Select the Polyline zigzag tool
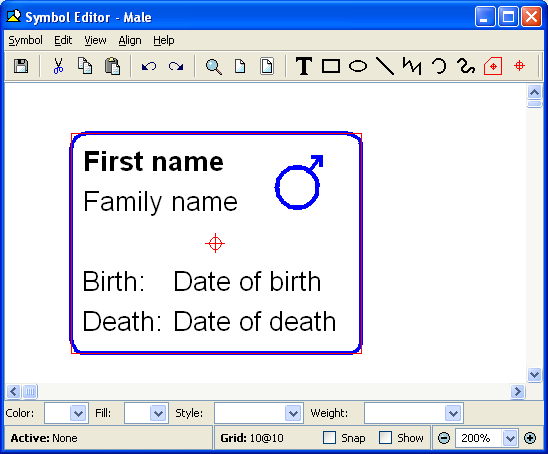This screenshot has width=548, height=454. [412, 66]
